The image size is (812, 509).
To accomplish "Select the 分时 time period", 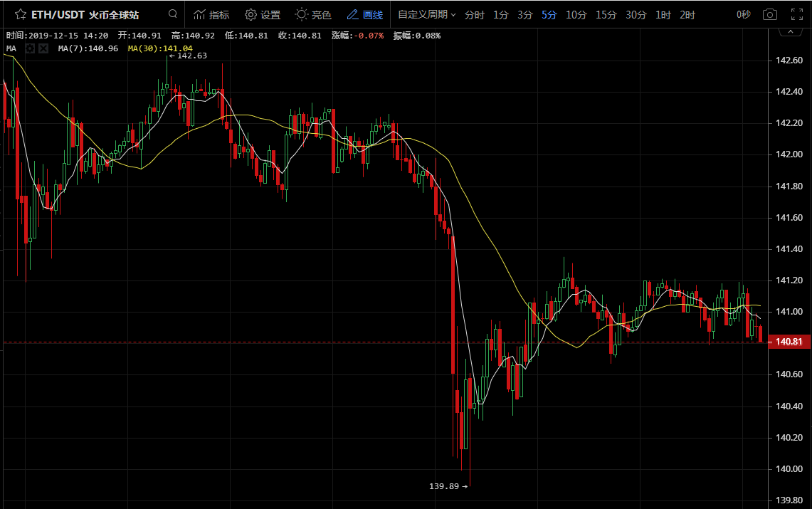I will pyautogui.click(x=474, y=15).
